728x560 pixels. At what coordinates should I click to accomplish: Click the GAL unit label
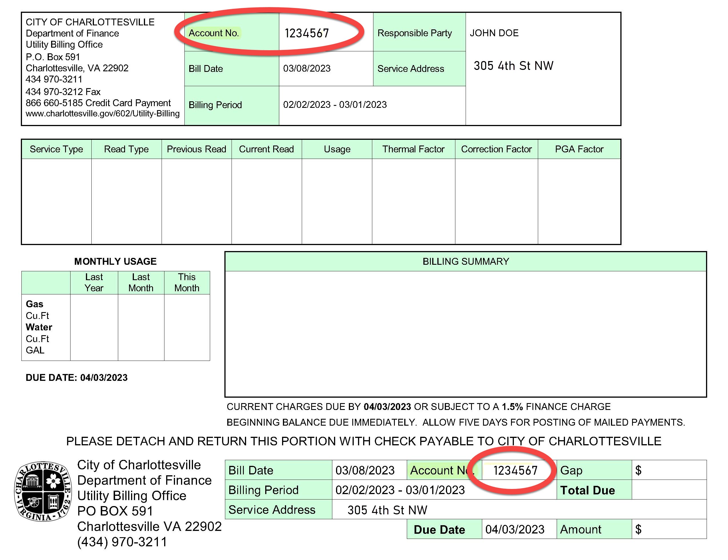(35, 350)
